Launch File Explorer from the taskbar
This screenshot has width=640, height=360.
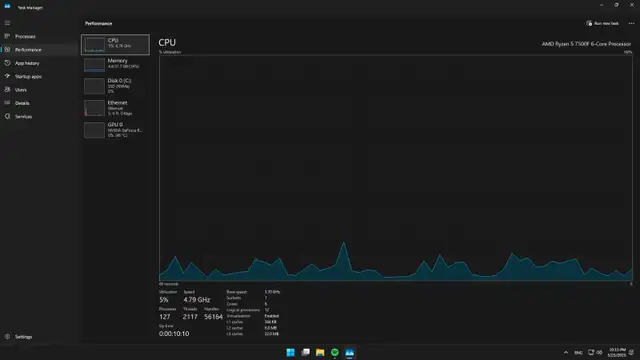(320, 352)
